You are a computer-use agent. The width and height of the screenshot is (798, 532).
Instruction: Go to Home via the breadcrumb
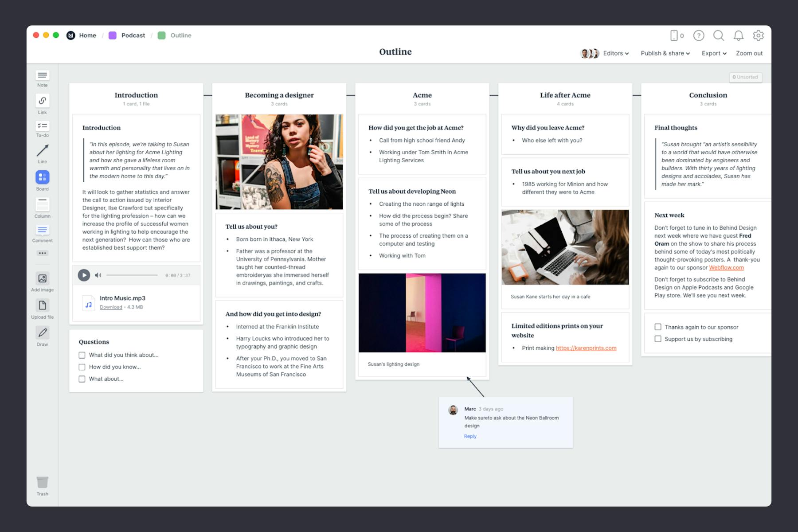pyautogui.click(x=87, y=35)
